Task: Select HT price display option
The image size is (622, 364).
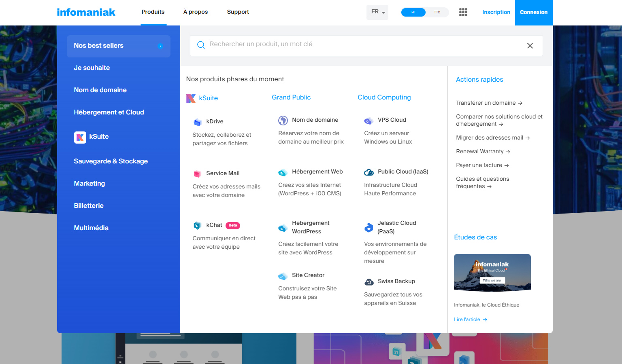Action: coord(413,12)
